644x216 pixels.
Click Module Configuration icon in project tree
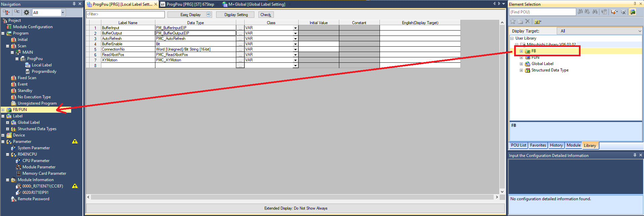coord(9,27)
